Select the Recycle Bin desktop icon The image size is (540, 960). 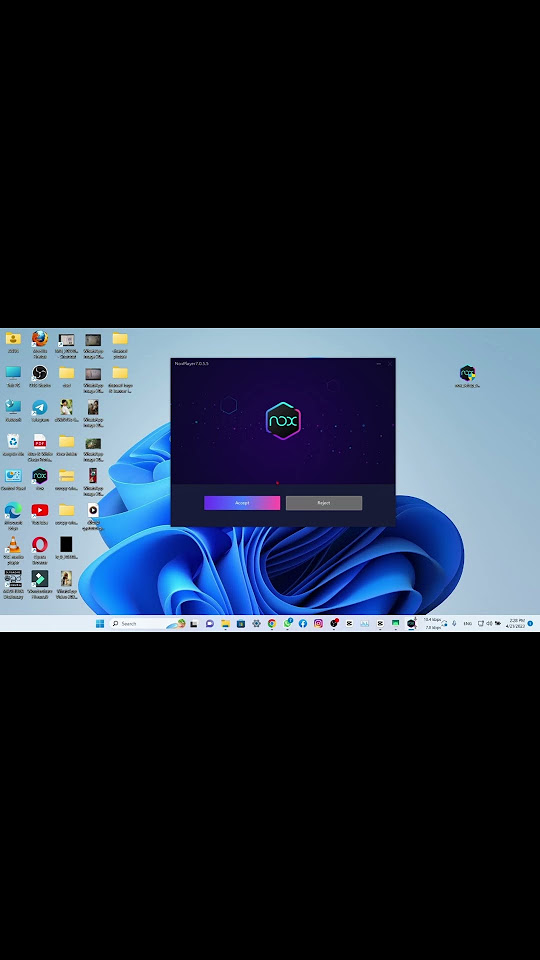coord(13,445)
